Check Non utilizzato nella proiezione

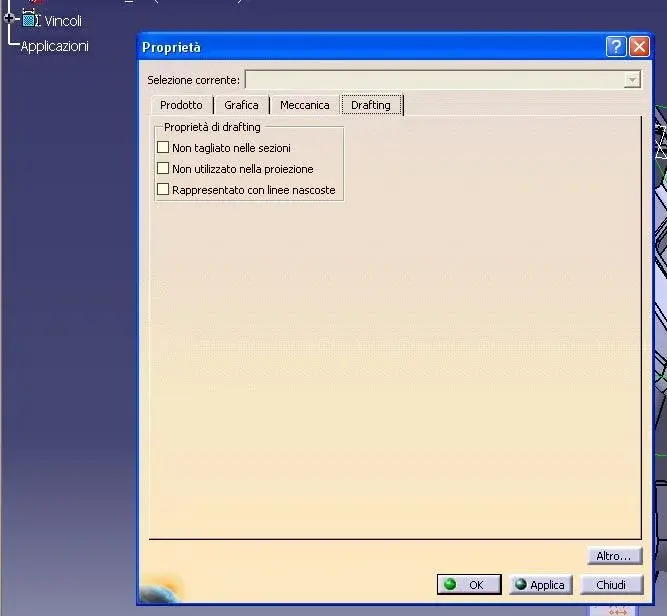pyautogui.click(x=164, y=169)
